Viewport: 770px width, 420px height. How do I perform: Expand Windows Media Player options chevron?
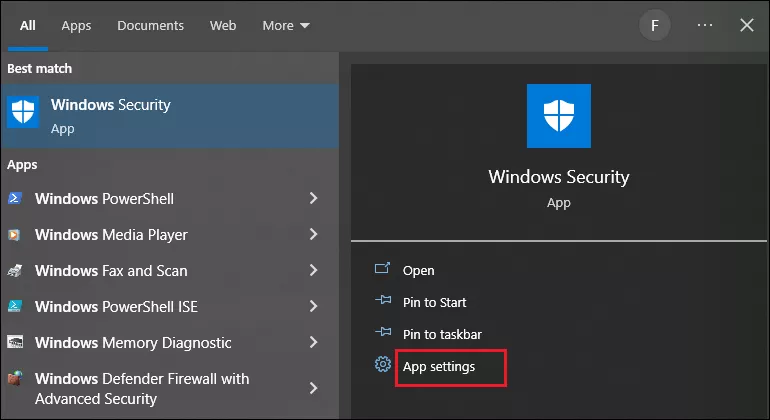point(313,234)
